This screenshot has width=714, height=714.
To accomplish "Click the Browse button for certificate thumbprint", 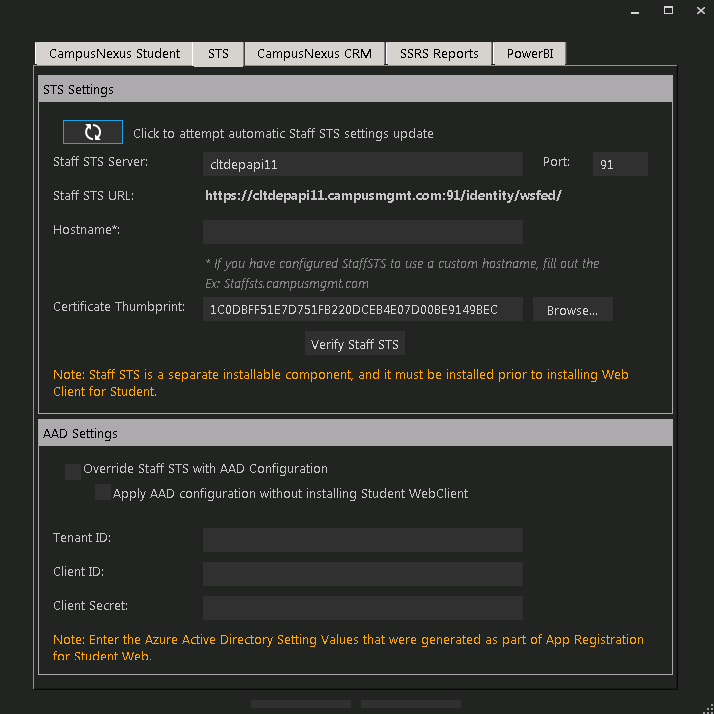I will [572, 310].
